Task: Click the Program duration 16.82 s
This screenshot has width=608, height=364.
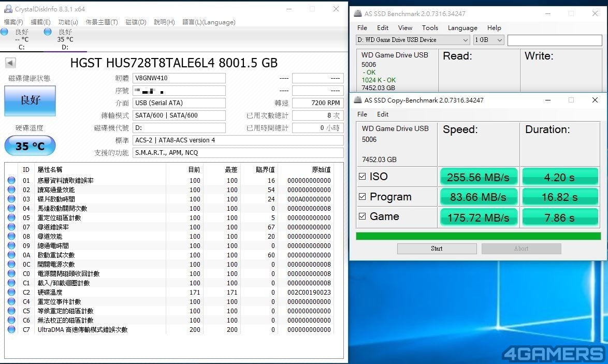Action: 560,197
